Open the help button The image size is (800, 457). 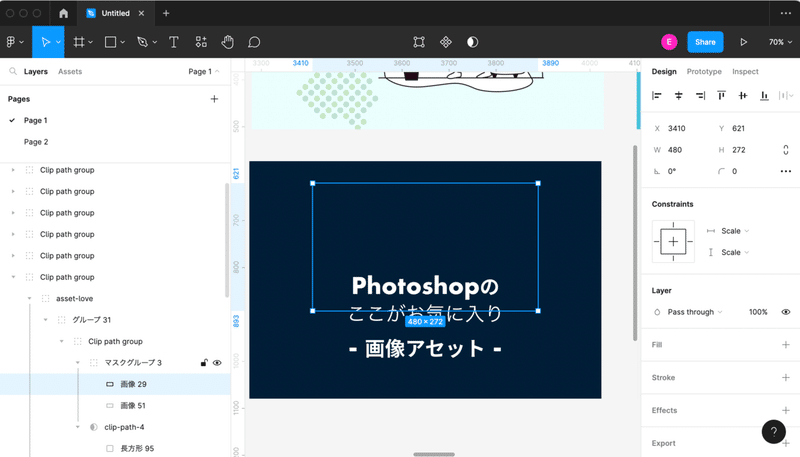[x=773, y=432]
